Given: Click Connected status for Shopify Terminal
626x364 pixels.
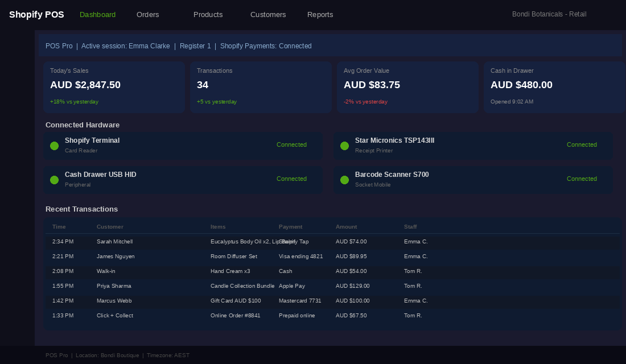Looking at the screenshot, I should point(291,145).
